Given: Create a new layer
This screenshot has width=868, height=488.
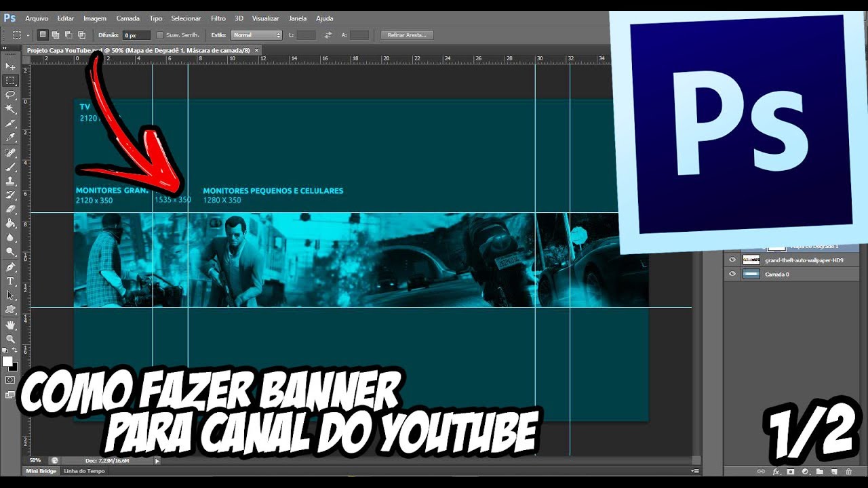Looking at the screenshot, I should [x=834, y=471].
